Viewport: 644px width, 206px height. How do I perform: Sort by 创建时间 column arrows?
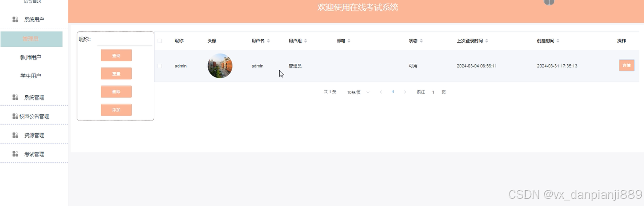click(x=558, y=41)
